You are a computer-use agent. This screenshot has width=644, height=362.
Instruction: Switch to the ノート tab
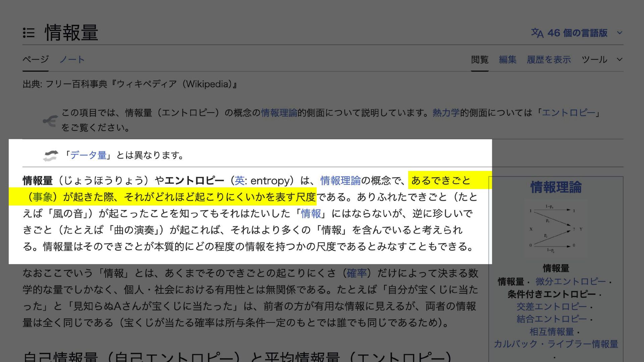point(72,60)
